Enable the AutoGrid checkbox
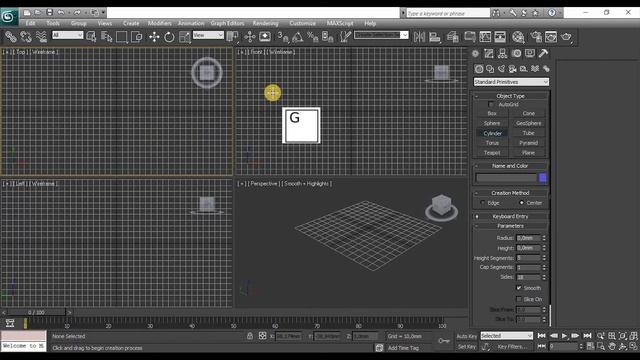Image resolution: width=640 pixels, height=360 pixels. point(491,104)
